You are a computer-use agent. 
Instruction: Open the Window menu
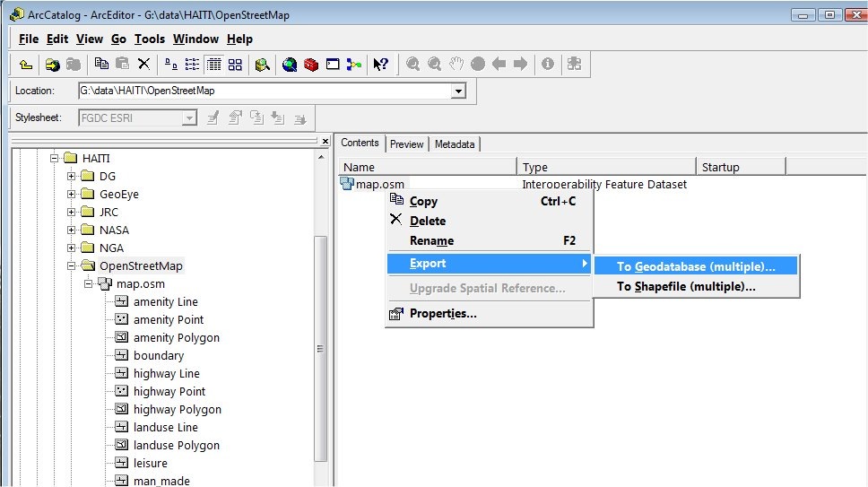(x=195, y=39)
